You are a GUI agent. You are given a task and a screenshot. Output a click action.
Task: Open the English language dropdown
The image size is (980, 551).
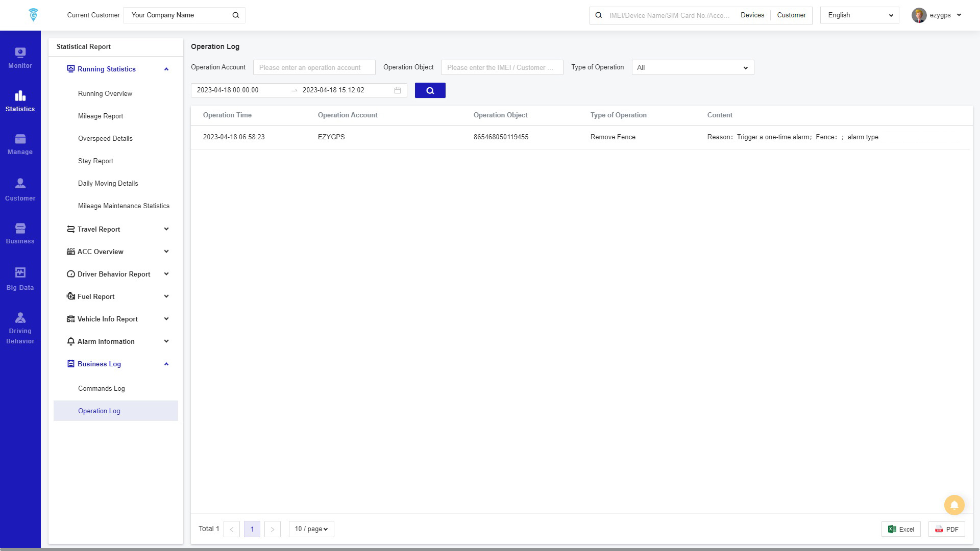tap(860, 15)
